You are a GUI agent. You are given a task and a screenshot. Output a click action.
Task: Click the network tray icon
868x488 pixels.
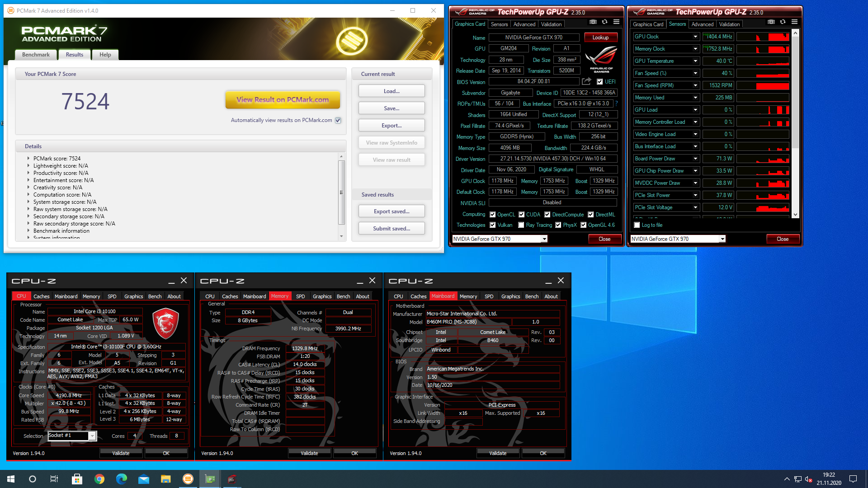[x=798, y=479]
